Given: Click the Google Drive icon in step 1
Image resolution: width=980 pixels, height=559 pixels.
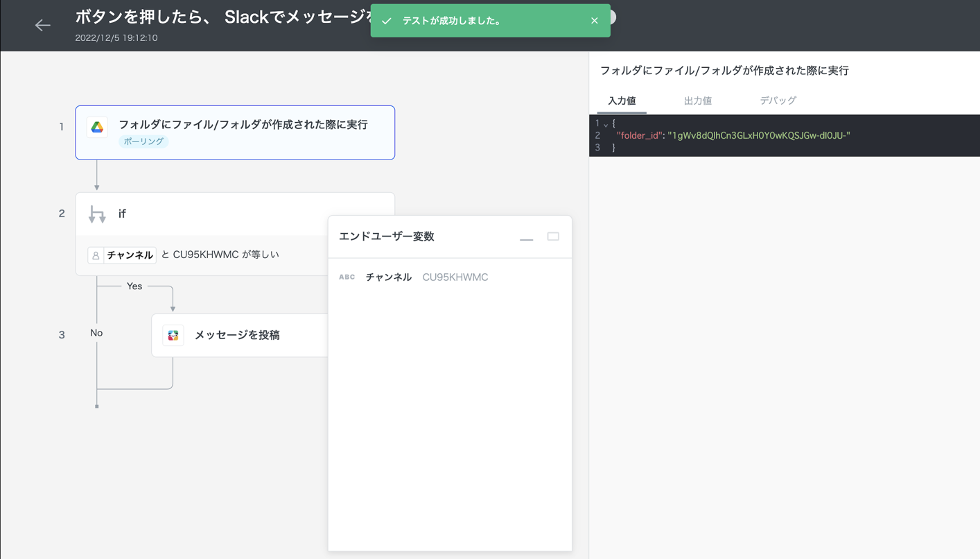Looking at the screenshot, I should coord(97,128).
